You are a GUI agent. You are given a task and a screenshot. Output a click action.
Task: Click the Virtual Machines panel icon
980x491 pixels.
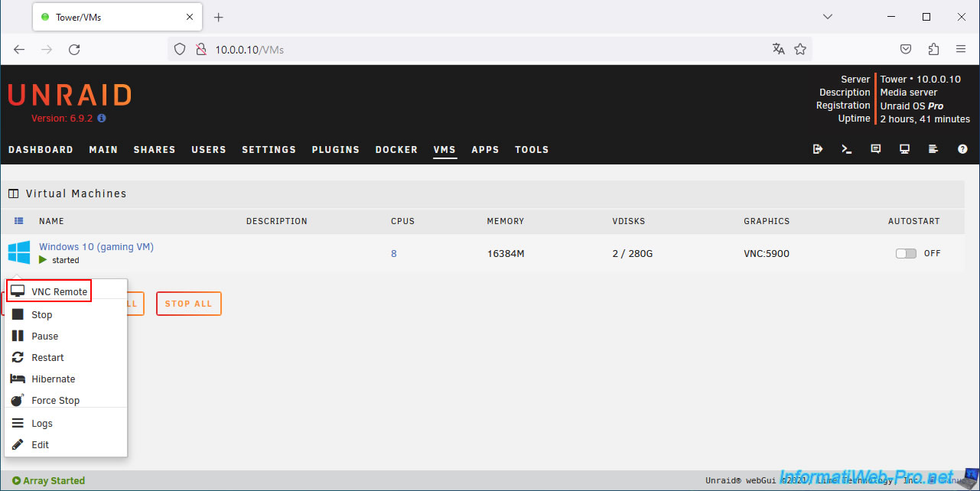(x=13, y=193)
